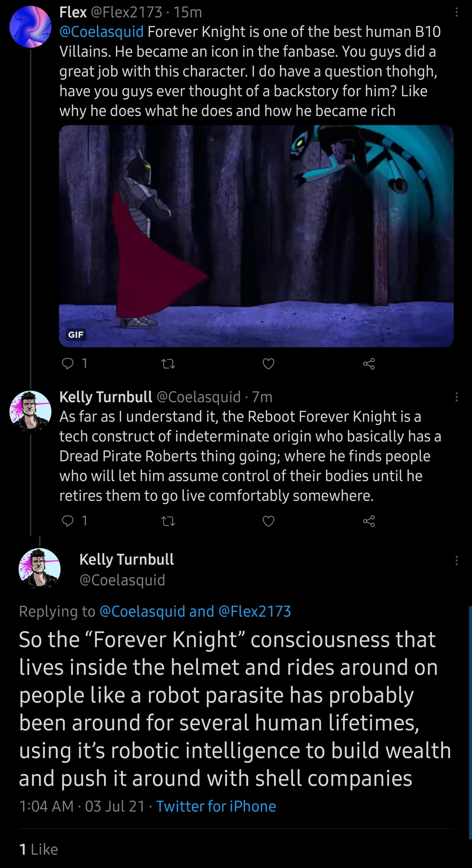Open Flex's profile avatar
Viewport: 472px width, 868px height.
click(x=30, y=27)
